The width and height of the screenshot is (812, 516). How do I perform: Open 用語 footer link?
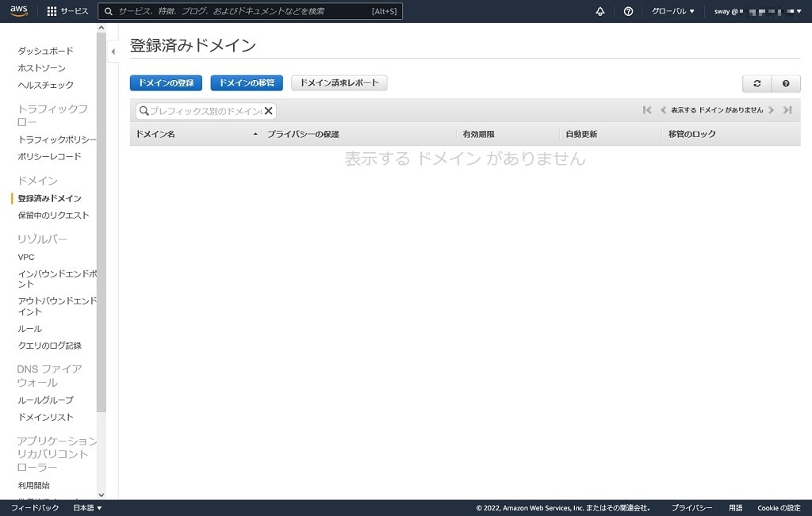735,508
